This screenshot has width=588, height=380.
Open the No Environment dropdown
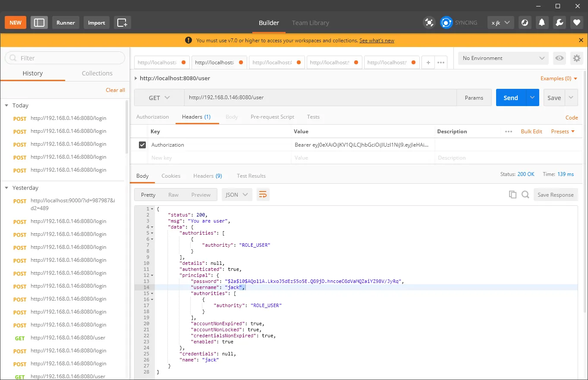[503, 58]
